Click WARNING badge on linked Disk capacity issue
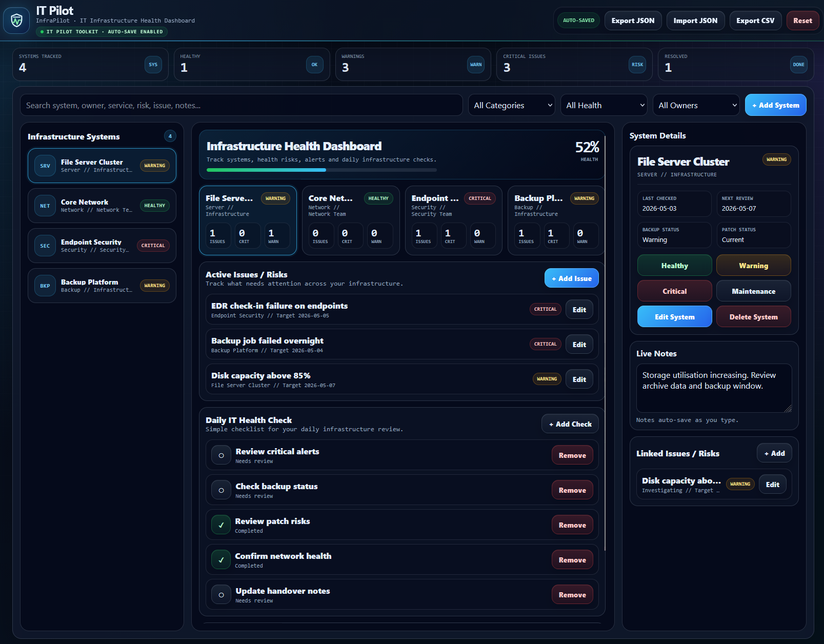 click(740, 484)
